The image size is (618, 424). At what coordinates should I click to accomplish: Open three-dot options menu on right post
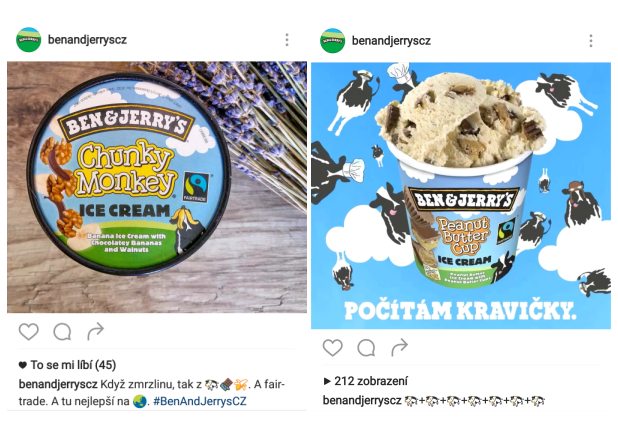click(x=591, y=41)
